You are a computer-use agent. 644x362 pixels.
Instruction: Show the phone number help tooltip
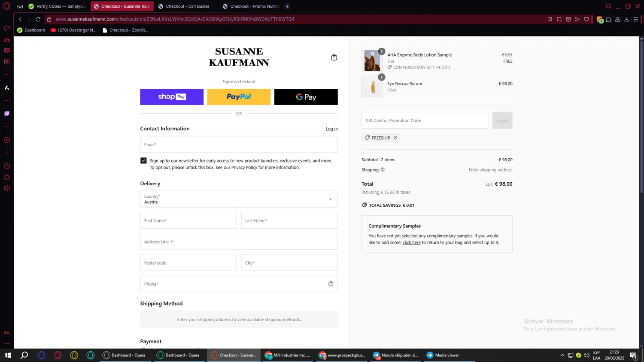coord(331,284)
